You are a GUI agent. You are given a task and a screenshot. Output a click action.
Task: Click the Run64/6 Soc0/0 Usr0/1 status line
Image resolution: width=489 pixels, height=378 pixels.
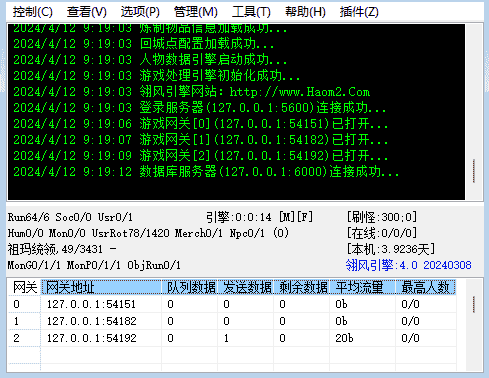pos(70,217)
